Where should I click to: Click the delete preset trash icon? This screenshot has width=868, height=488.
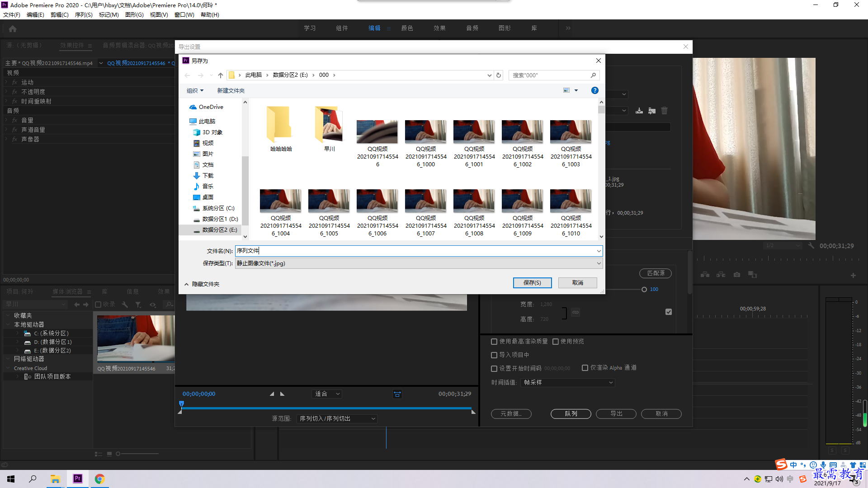pos(665,111)
